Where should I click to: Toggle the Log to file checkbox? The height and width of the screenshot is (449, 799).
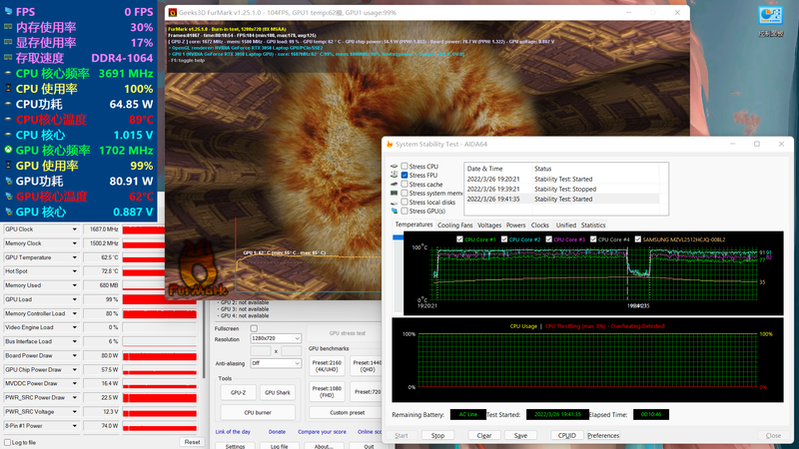pos(8,441)
